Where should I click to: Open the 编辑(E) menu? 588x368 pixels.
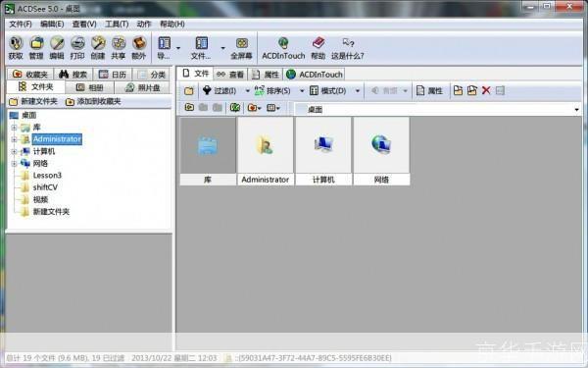point(52,24)
